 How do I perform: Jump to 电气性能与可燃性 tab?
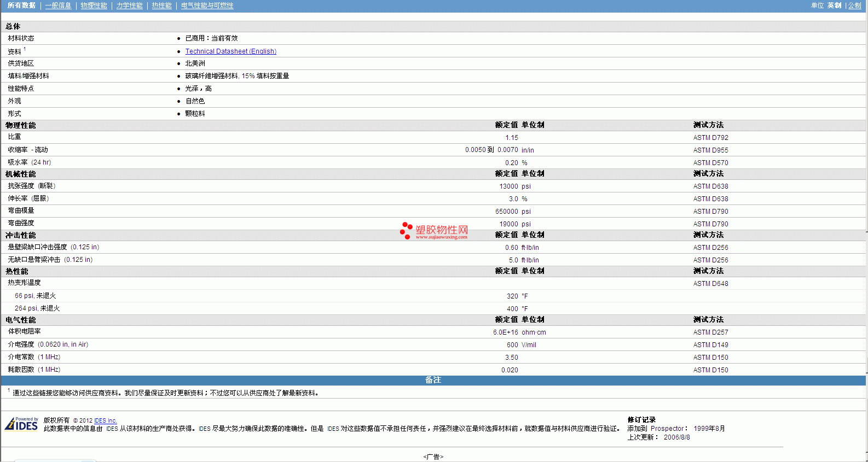pyautogui.click(x=207, y=5)
